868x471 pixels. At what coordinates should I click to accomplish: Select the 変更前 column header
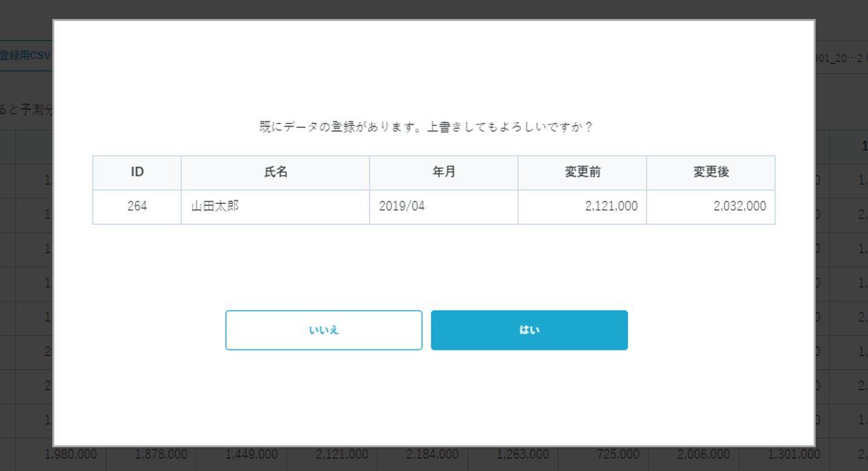pyautogui.click(x=582, y=172)
